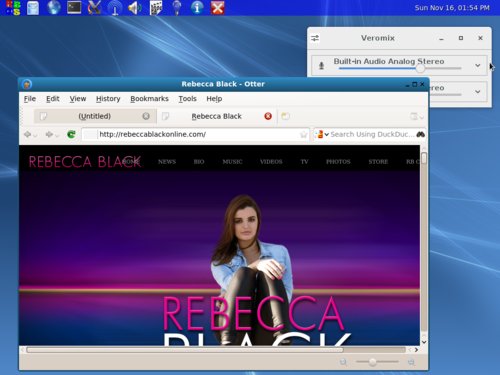The image size is (500, 375).
Task: Open the Help menu
Action: pyautogui.click(x=214, y=99)
